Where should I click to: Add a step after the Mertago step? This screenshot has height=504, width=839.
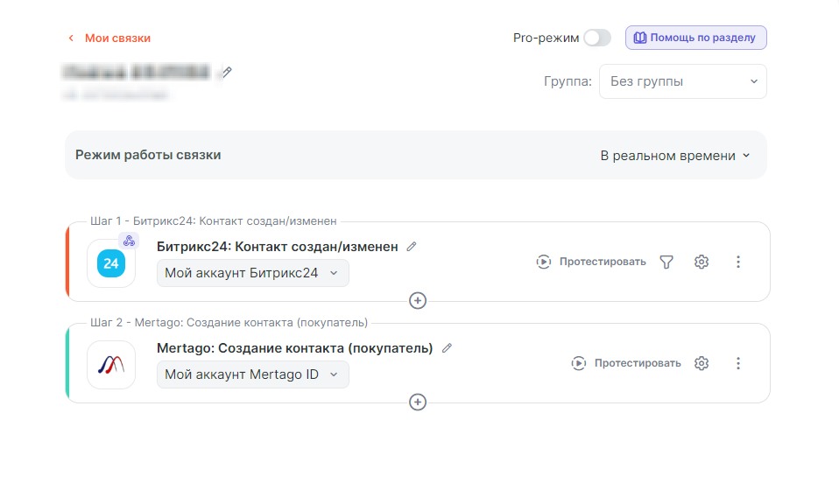point(418,402)
